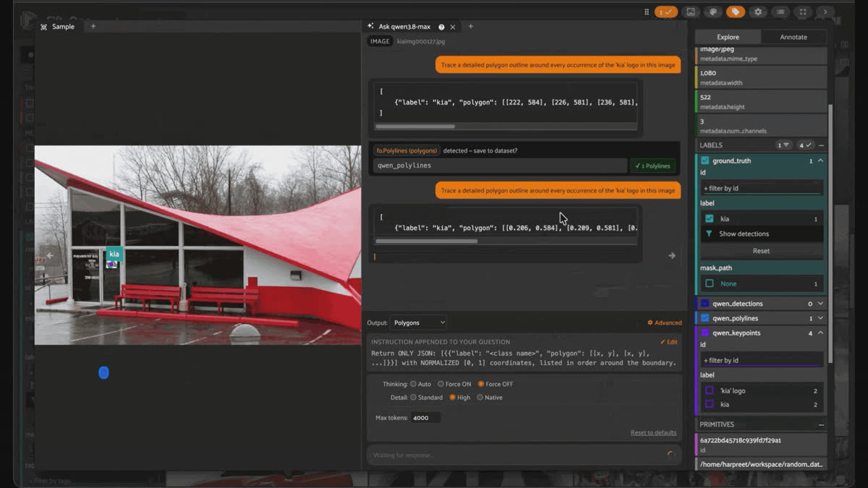Image resolution: width=868 pixels, height=488 pixels.
Task: Click the filter by id field under ground_truth
Action: [761, 188]
